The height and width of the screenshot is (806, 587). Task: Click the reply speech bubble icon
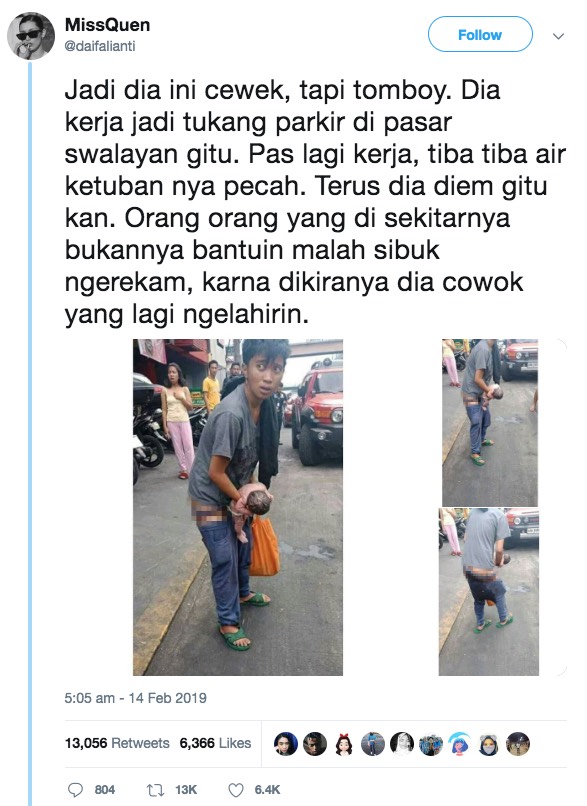click(x=75, y=790)
